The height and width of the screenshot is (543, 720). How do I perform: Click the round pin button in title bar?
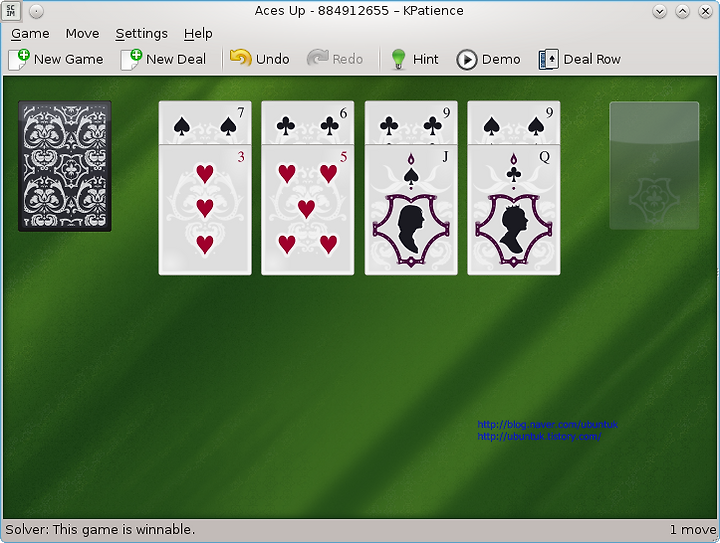coord(36,11)
